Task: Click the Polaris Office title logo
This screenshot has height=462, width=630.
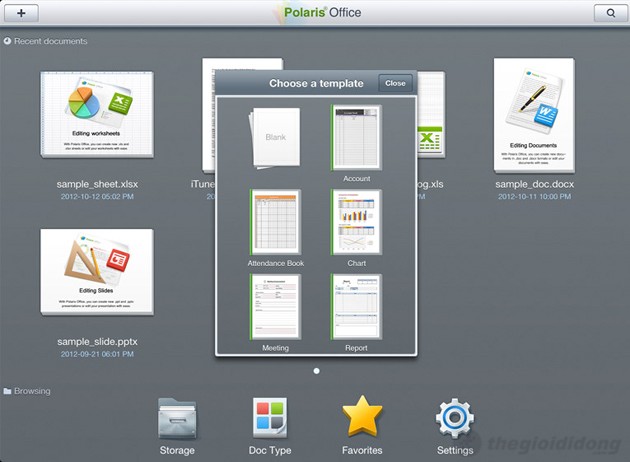Action: (322, 12)
